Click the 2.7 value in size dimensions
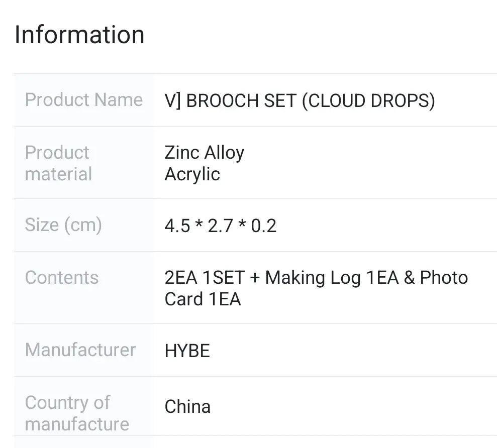The width and height of the screenshot is (497, 448). pyautogui.click(x=220, y=226)
